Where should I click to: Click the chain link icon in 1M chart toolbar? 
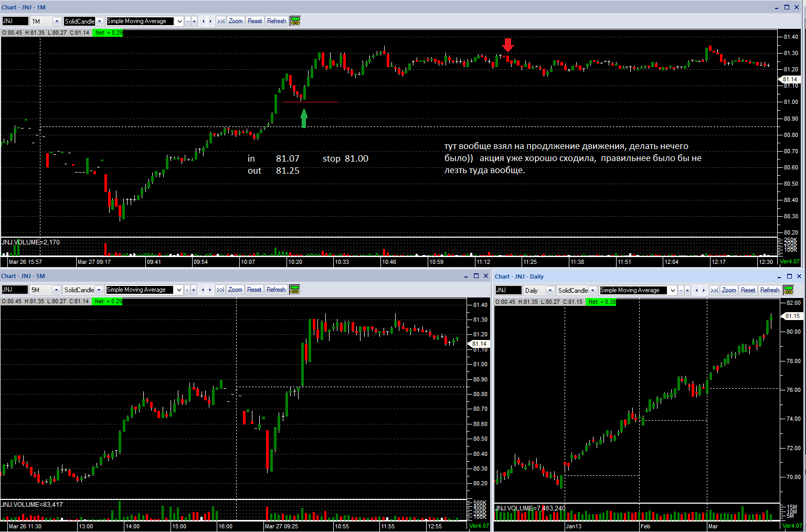295,22
